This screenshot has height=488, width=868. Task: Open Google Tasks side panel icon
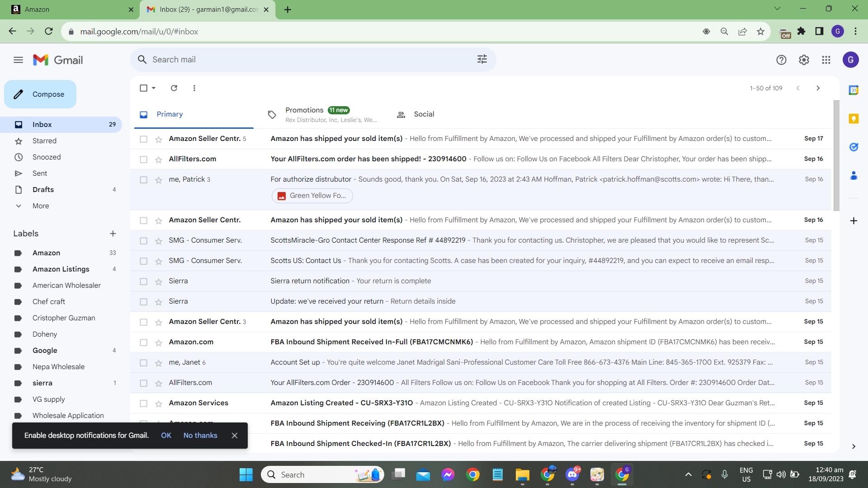(854, 147)
